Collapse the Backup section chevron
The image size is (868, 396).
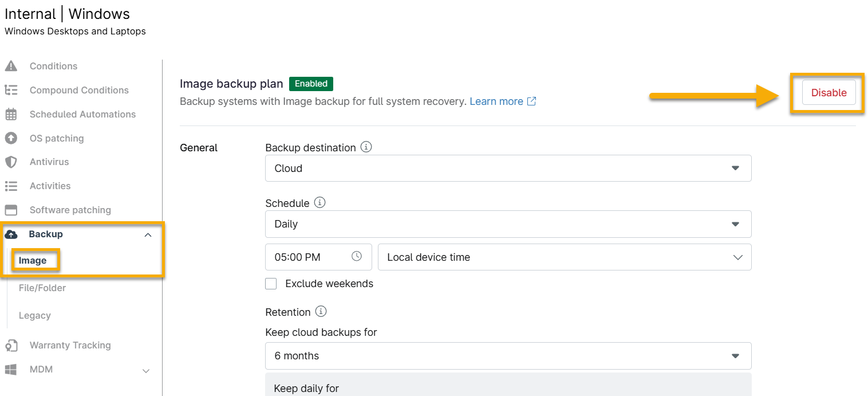[x=148, y=235]
